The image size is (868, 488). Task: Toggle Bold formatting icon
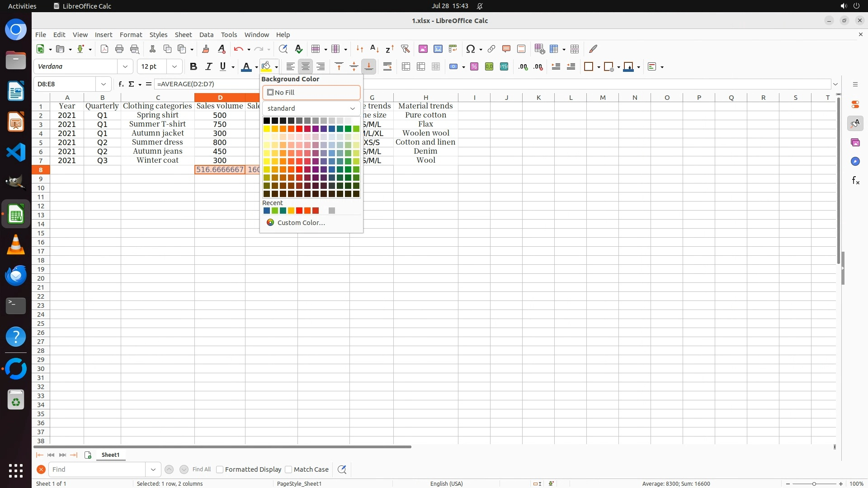tap(193, 67)
